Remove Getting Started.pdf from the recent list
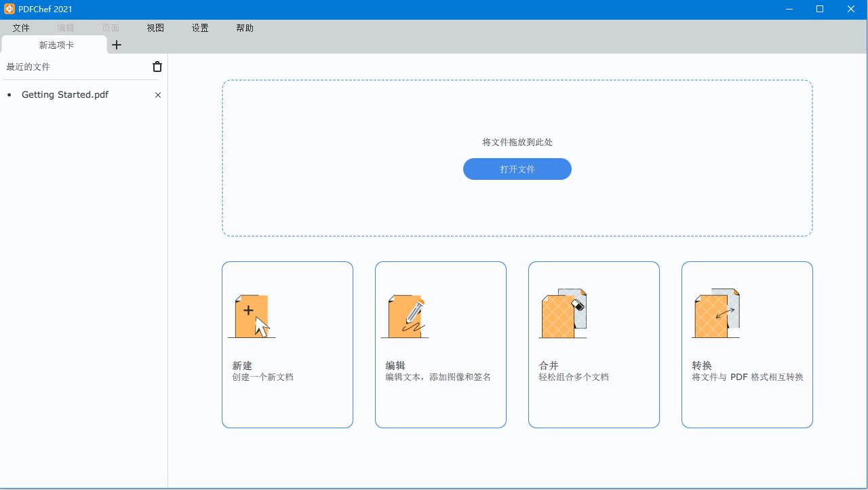 [x=158, y=95]
